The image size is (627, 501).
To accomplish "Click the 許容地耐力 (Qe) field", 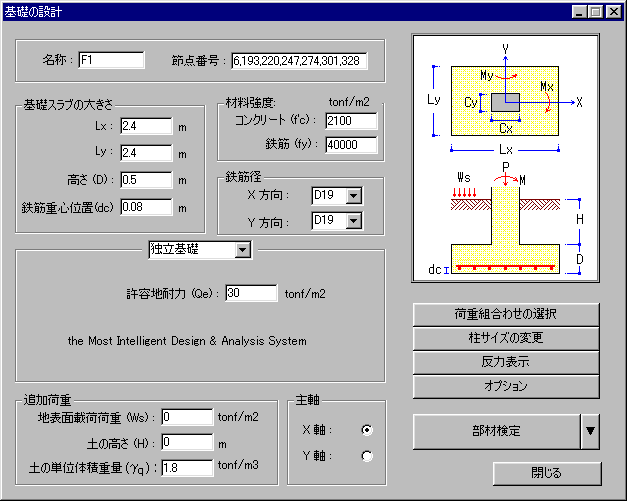I will [x=251, y=293].
